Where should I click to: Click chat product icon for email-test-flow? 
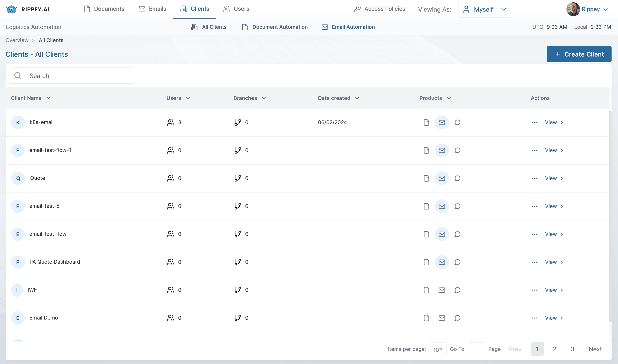pyautogui.click(x=457, y=234)
